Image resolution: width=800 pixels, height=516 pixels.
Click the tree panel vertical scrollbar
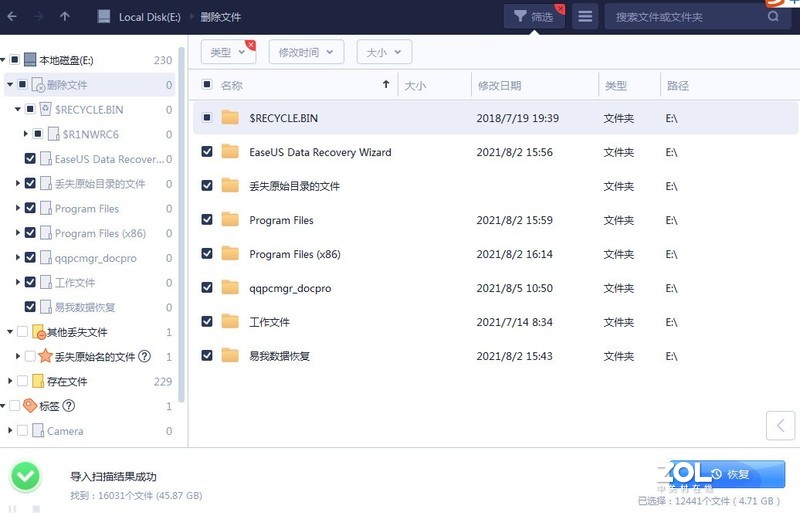tap(181, 225)
